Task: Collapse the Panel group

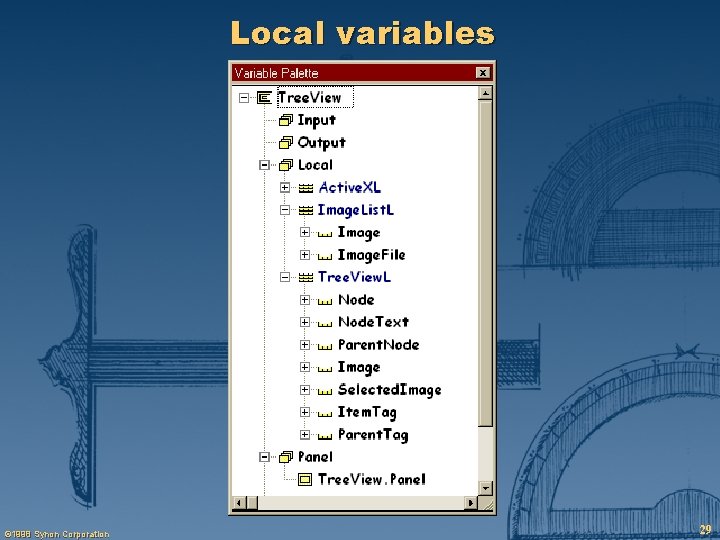Action: pos(264,457)
